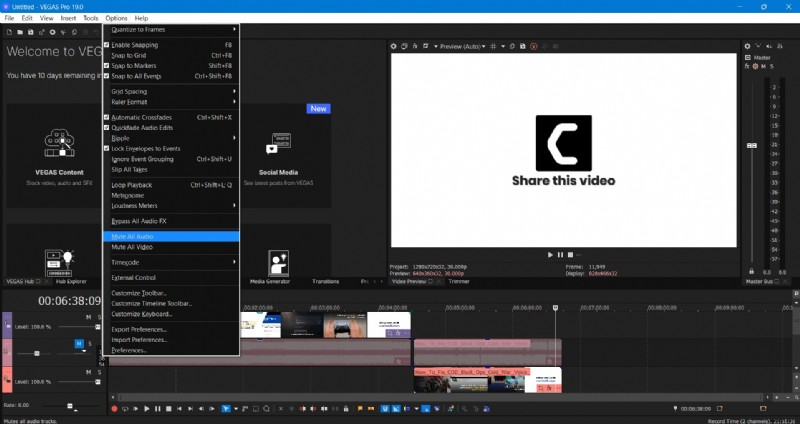
Task: Switch to Media Generator tab
Action: 270,282
